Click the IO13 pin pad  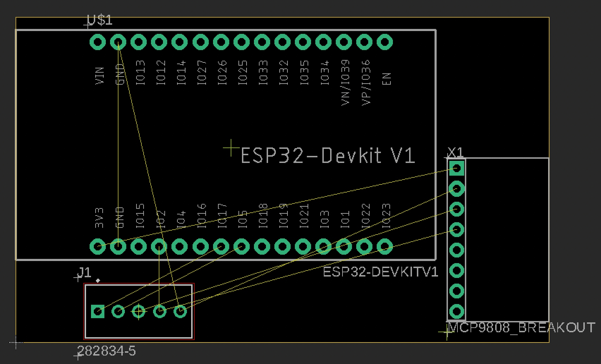(139, 42)
